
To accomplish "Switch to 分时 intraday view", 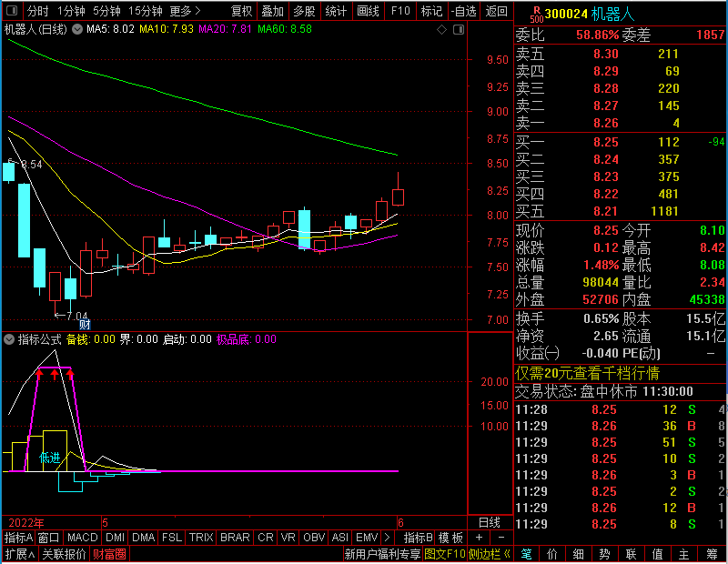I will tap(37, 11).
